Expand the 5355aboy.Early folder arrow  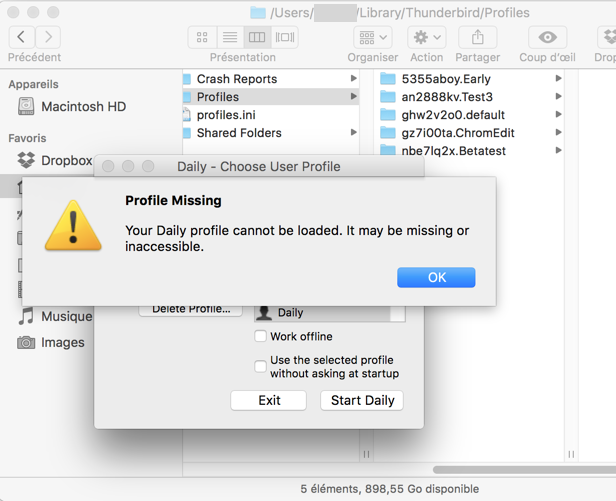tap(558, 79)
